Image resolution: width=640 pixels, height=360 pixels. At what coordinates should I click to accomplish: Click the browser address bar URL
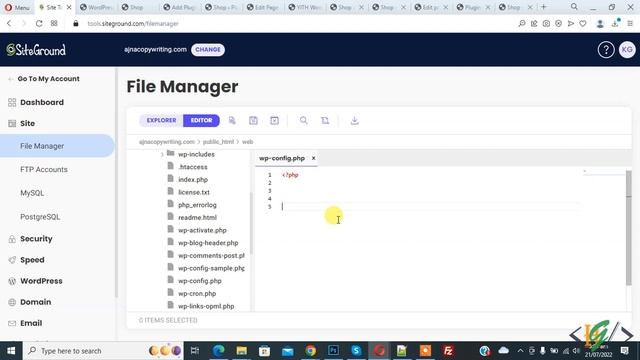(x=133, y=24)
